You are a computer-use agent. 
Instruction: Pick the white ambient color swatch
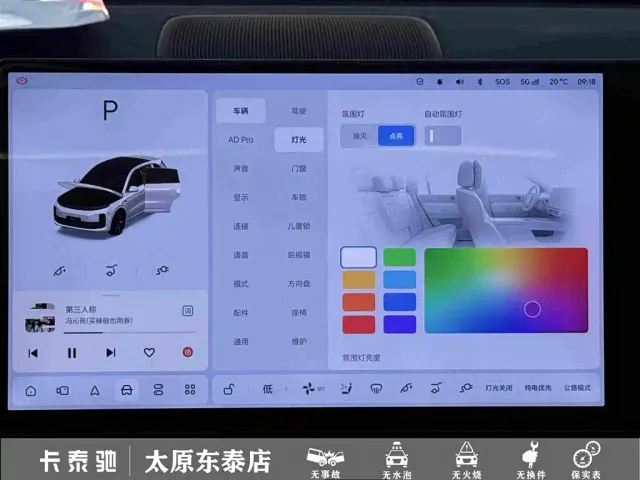(x=358, y=257)
